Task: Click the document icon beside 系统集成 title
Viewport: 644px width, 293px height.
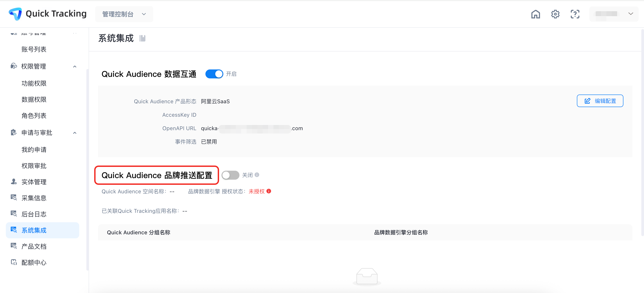Action: (x=143, y=38)
